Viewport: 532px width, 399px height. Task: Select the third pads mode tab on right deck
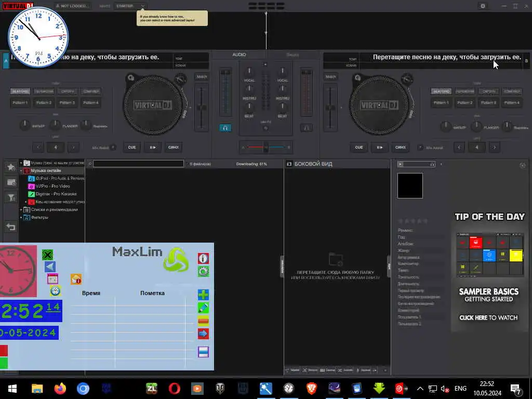tap(488, 91)
